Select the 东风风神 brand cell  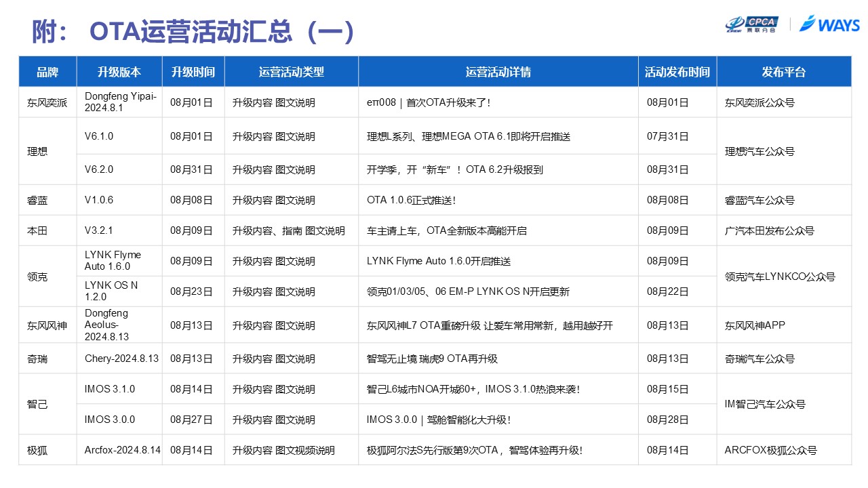pos(47,325)
